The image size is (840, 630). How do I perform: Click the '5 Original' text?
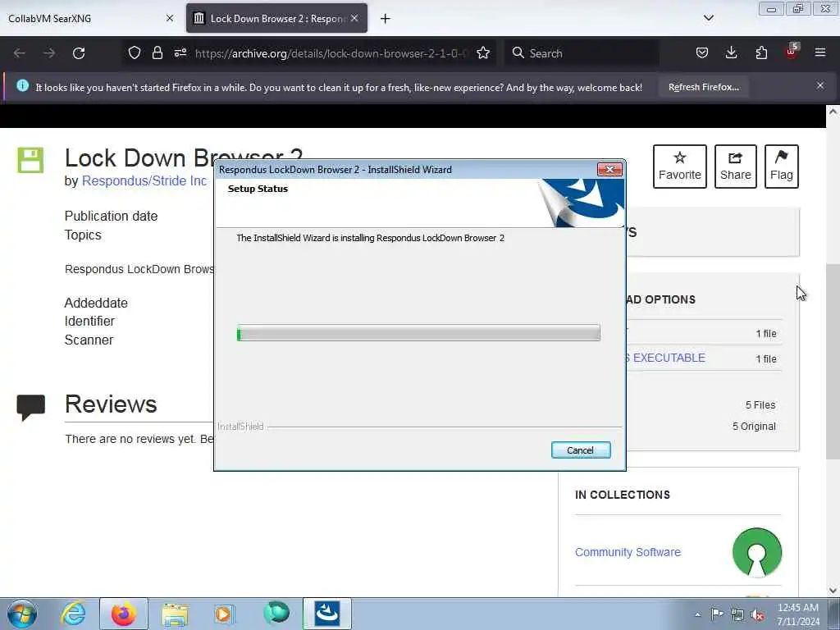pos(754,427)
